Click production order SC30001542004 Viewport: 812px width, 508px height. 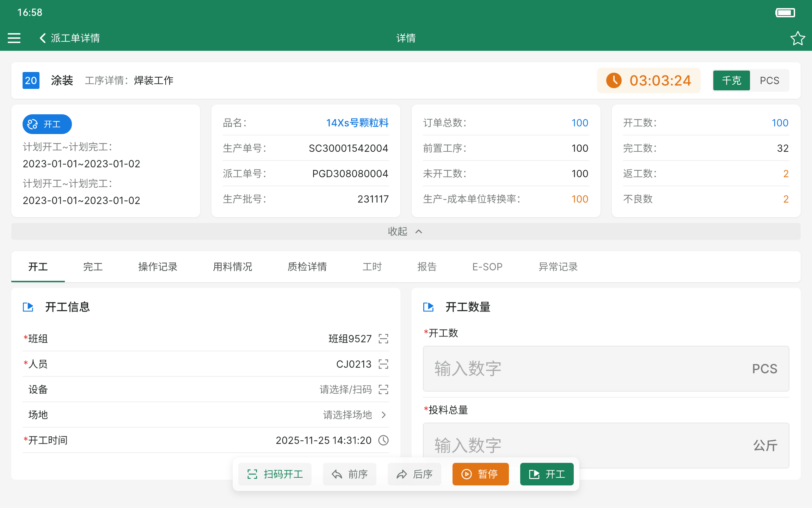(x=349, y=148)
